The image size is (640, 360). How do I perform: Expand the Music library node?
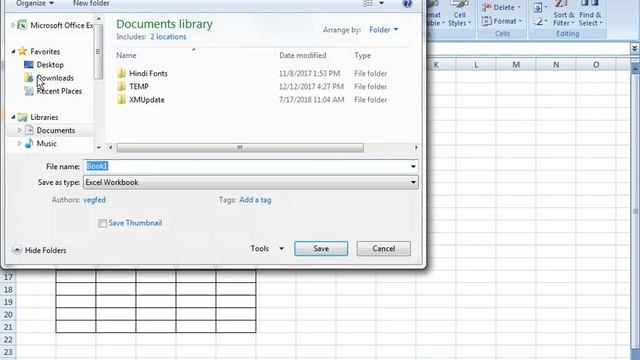[20, 143]
